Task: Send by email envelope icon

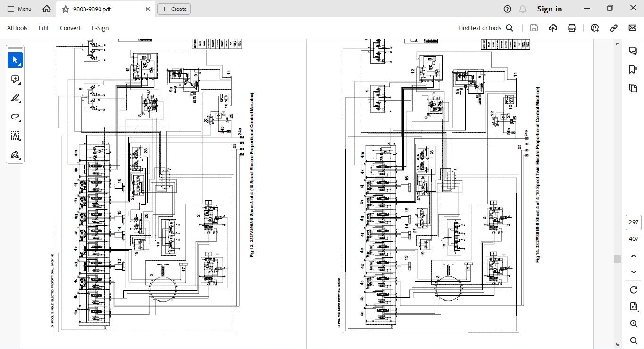Action: point(633,28)
